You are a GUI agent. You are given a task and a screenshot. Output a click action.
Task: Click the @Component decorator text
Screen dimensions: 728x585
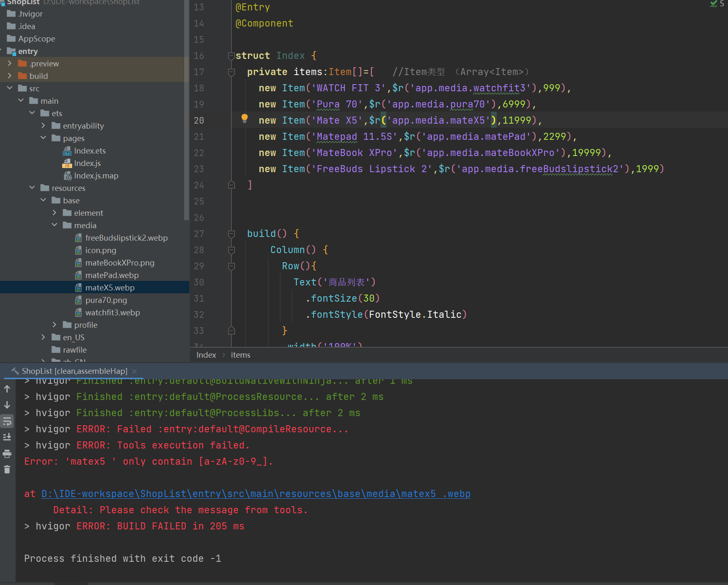click(265, 23)
